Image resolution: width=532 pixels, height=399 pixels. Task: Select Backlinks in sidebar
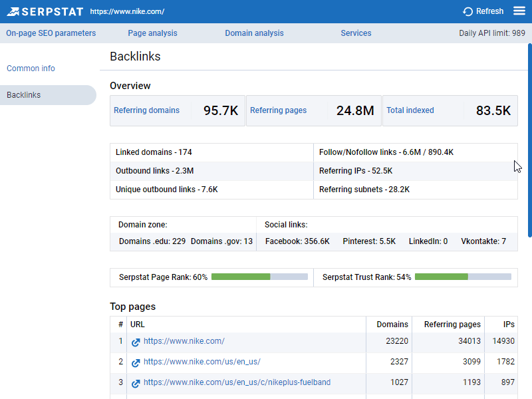48,95
